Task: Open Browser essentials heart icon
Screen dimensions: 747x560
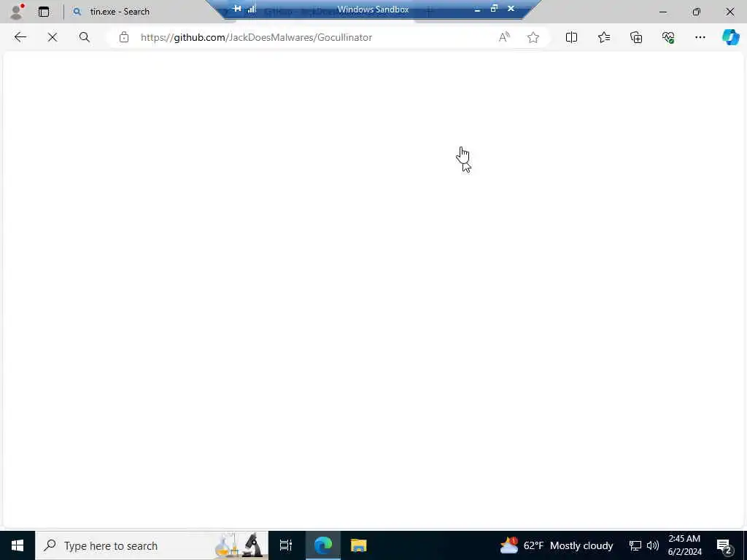Action: pyautogui.click(x=668, y=37)
